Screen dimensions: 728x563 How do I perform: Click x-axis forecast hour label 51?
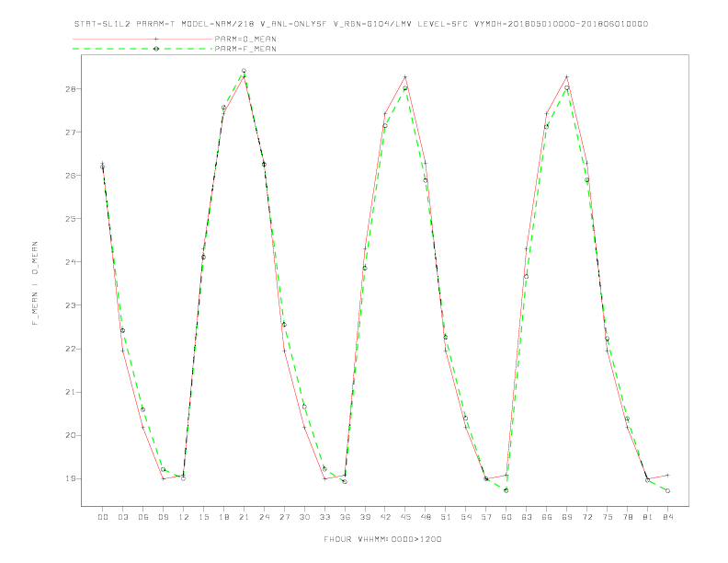coord(446,517)
